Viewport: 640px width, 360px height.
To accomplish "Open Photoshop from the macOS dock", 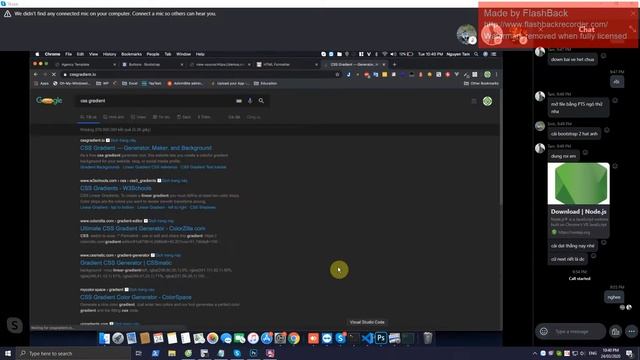I will tap(381, 338).
